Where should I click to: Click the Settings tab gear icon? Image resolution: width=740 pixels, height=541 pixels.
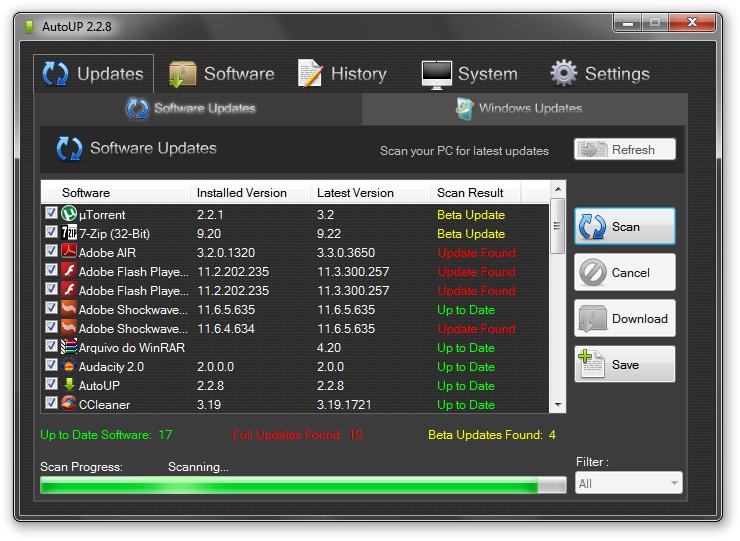tap(563, 73)
